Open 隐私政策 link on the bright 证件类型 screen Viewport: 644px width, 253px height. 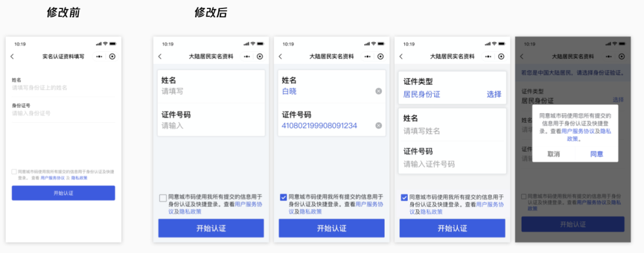click(x=431, y=212)
